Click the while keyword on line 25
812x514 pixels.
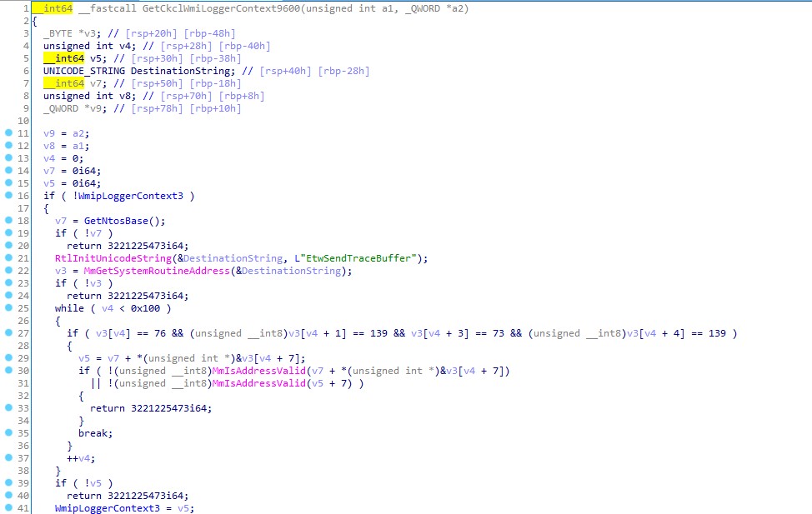pyautogui.click(x=69, y=308)
